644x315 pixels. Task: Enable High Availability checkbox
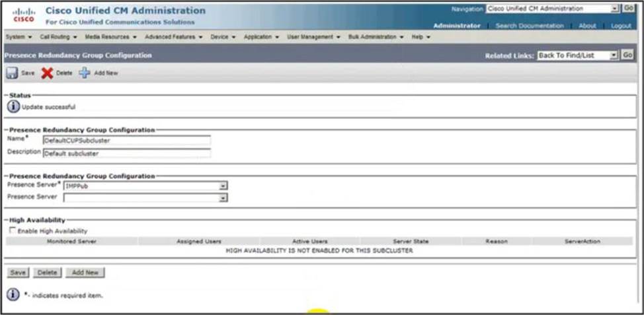[13, 230]
